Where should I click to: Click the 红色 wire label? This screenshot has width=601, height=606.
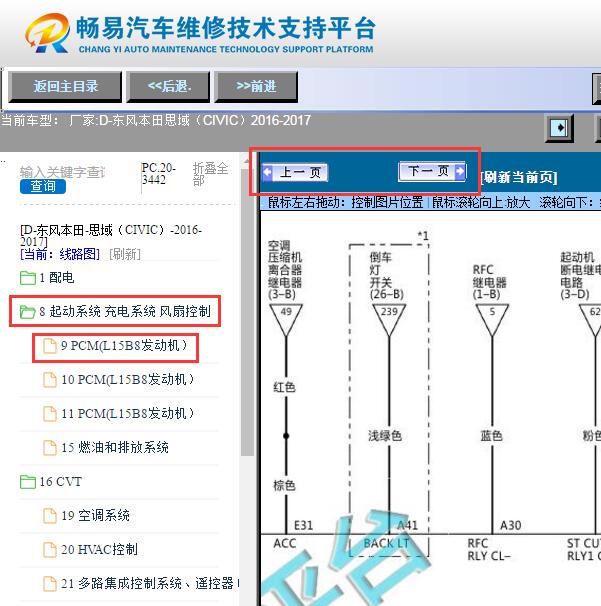(x=284, y=387)
